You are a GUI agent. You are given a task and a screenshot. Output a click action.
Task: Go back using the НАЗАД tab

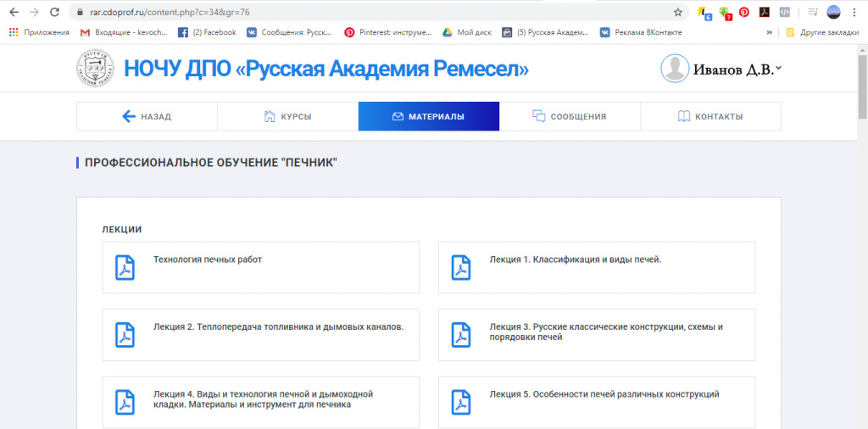(x=147, y=116)
